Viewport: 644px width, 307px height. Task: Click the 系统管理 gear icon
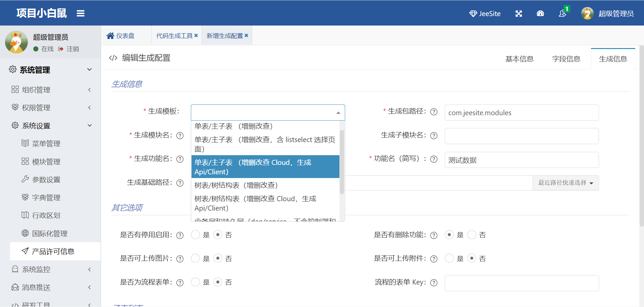[x=13, y=69]
